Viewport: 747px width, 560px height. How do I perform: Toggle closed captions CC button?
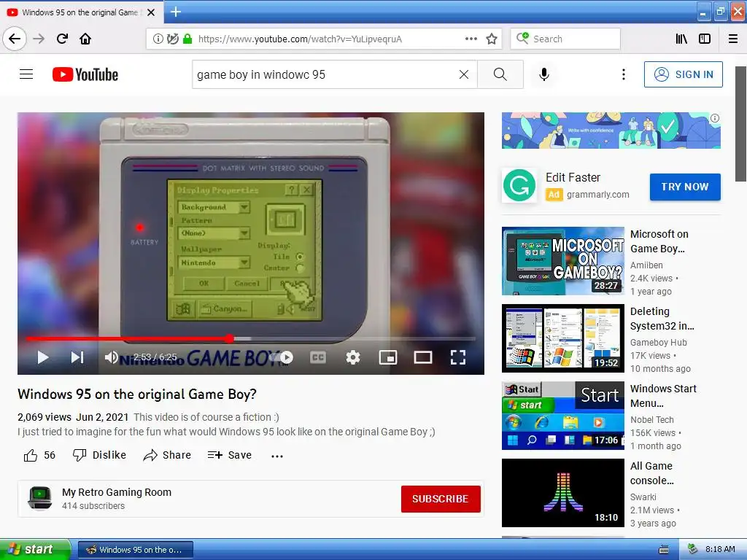[x=318, y=357]
